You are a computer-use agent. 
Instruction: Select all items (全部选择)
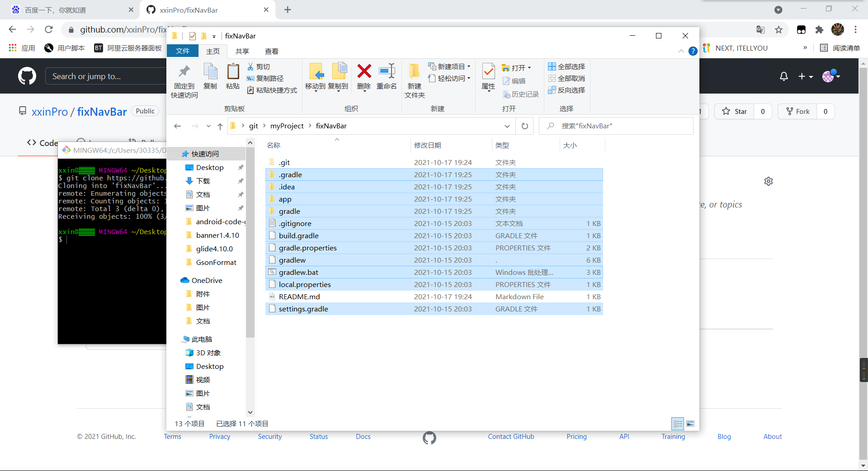pos(566,66)
